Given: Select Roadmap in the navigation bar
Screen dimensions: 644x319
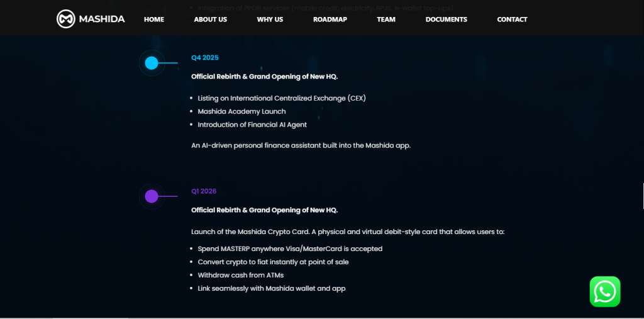Looking at the screenshot, I should coord(330,20).
